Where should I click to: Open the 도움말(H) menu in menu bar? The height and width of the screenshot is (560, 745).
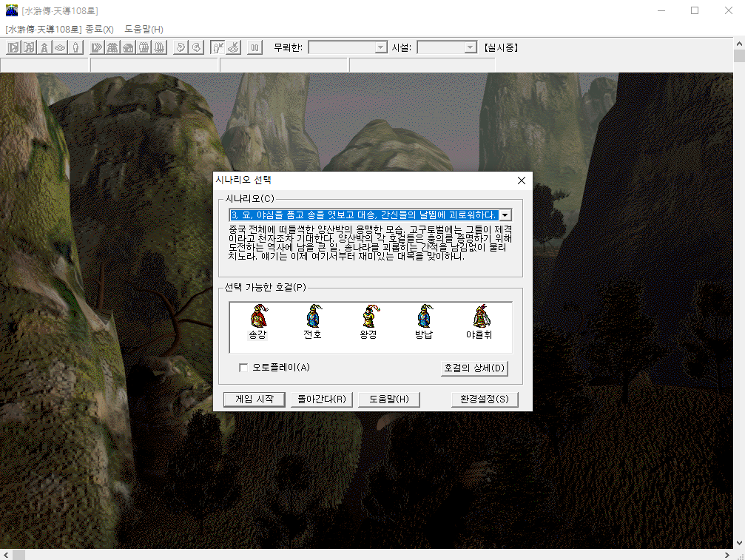pyautogui.click(x=144, y=30)
